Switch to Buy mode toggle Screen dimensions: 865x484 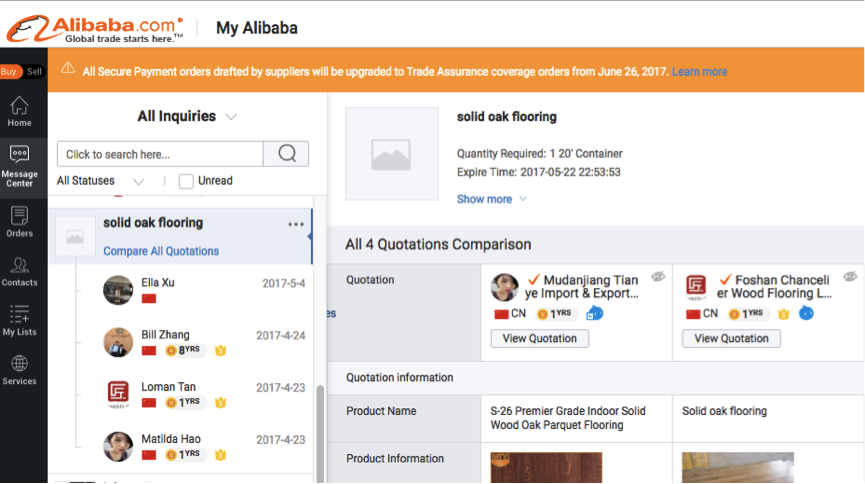click(x=9, y=72)
